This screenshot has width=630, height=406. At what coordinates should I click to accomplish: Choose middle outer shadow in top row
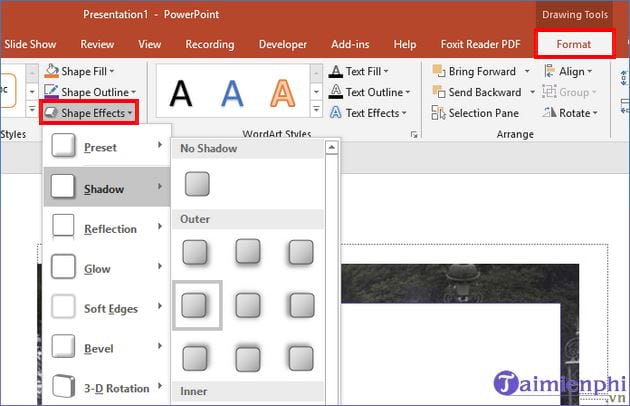pos(248,252)
